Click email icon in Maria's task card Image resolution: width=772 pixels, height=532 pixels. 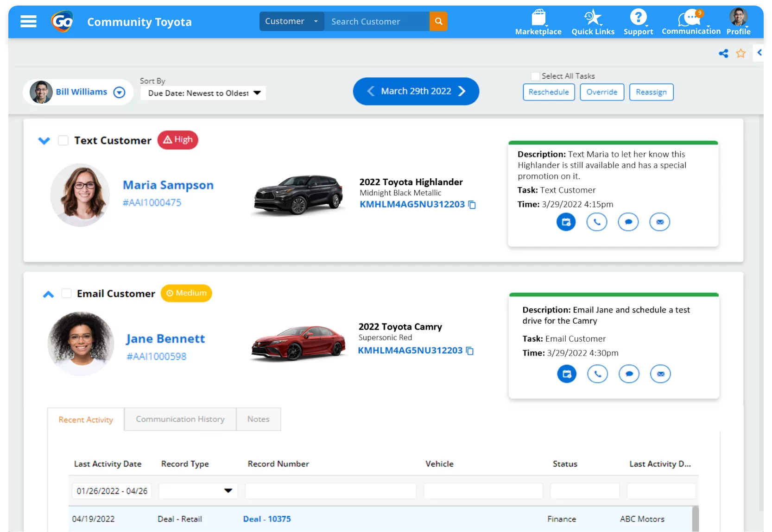[660, 222]
